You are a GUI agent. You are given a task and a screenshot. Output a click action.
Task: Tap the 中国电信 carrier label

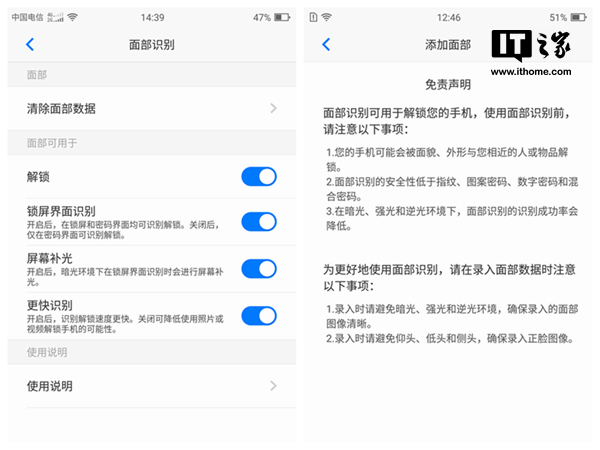(28, 17)
